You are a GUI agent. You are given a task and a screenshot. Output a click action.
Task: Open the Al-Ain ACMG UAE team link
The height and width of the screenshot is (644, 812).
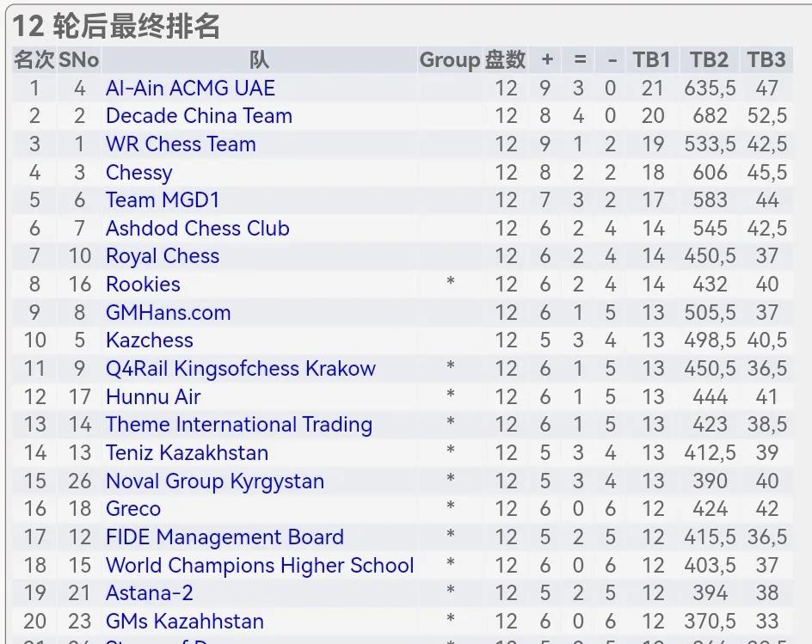click(x=190, y=88)
